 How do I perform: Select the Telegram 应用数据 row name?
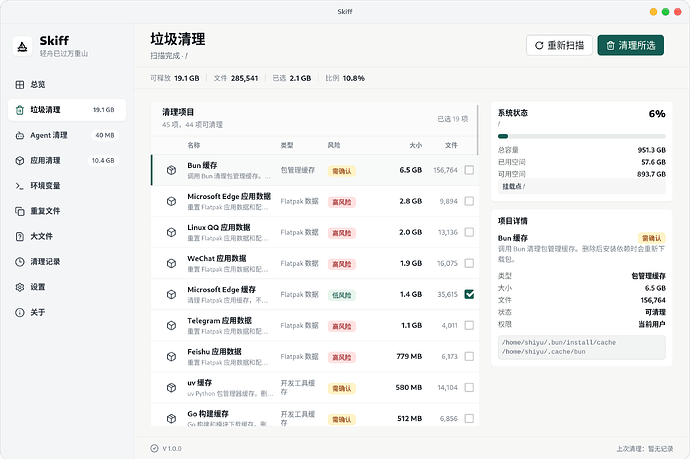(x=220, y=321)
